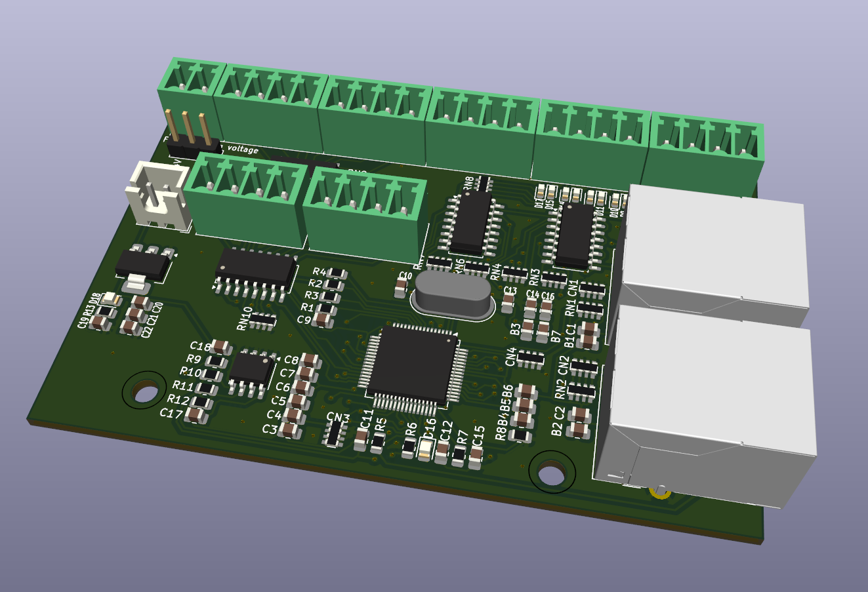Screen dimensions: 868x592
Task: Select the left mounting hole
Action: (146, 389)
